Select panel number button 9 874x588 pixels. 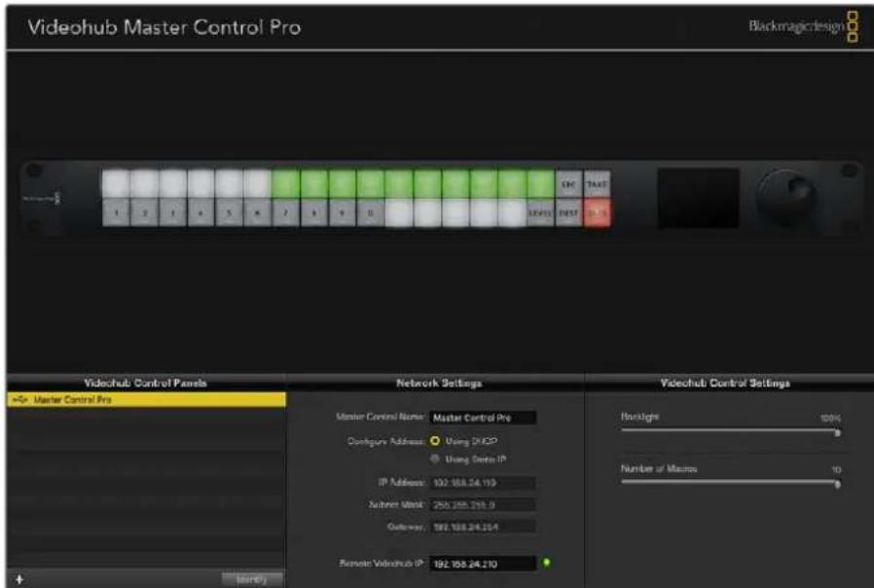[343, 213]
